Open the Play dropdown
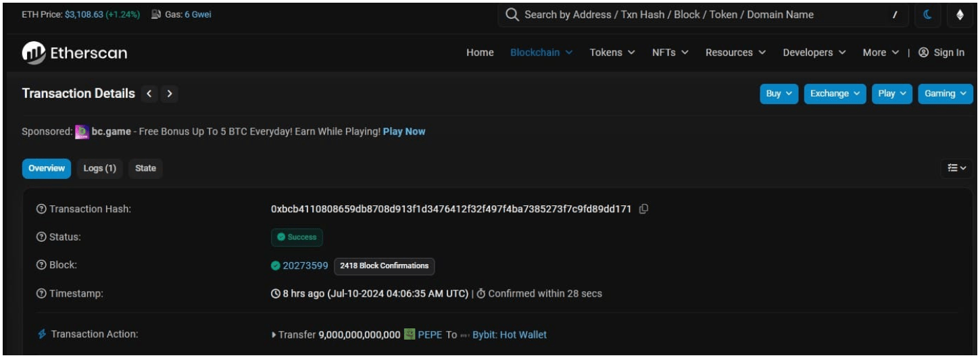980x358 pixels. coord(892,94)
